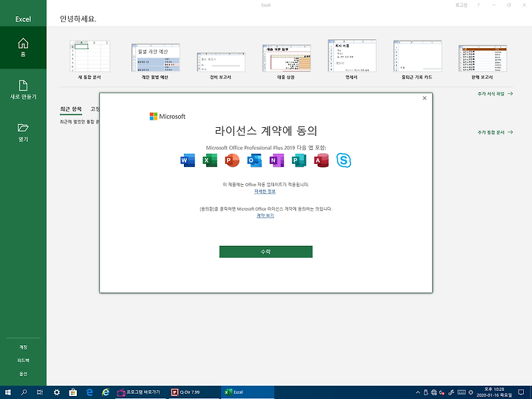This screenshot has height=399, width=532.
Task: Click the network globe tray icon
Action: tap(434, 392)
